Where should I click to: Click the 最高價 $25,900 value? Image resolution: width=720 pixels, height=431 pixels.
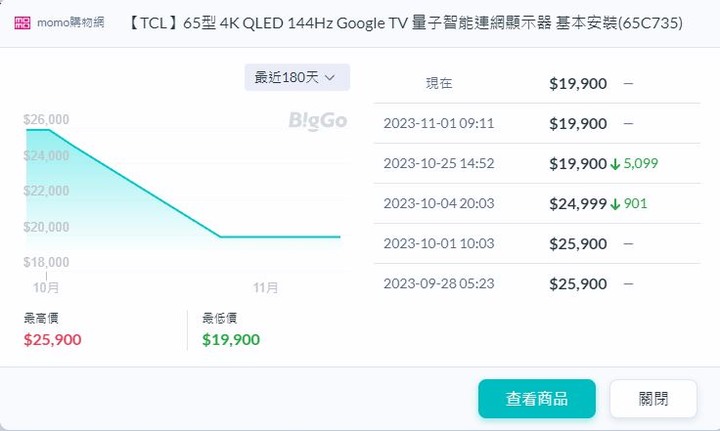point(53,340)
